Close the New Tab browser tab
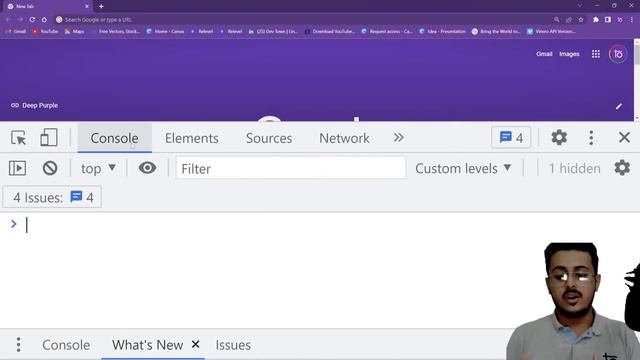This screenshot has height=360, width=640. (x=87, y=7)
